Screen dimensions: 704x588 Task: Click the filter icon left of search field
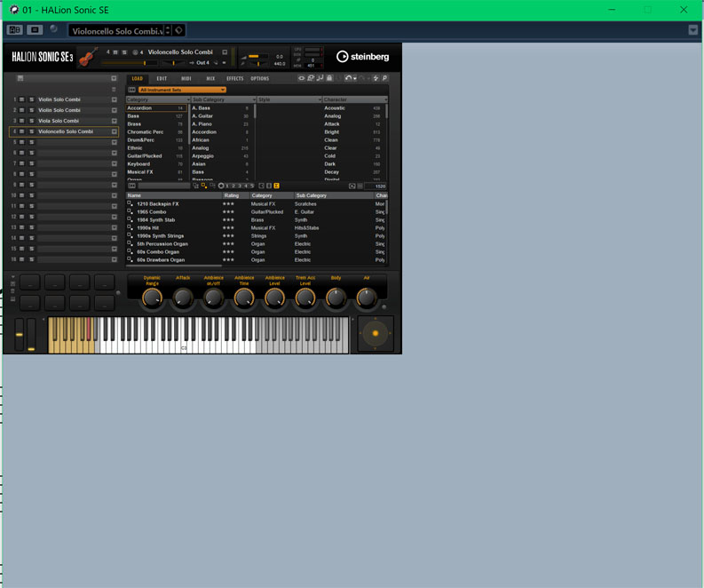[132, 186]
